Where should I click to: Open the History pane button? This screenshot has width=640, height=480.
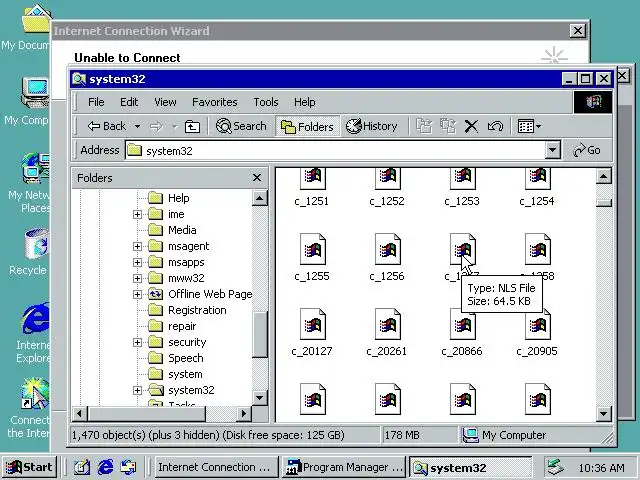(371, 126)
